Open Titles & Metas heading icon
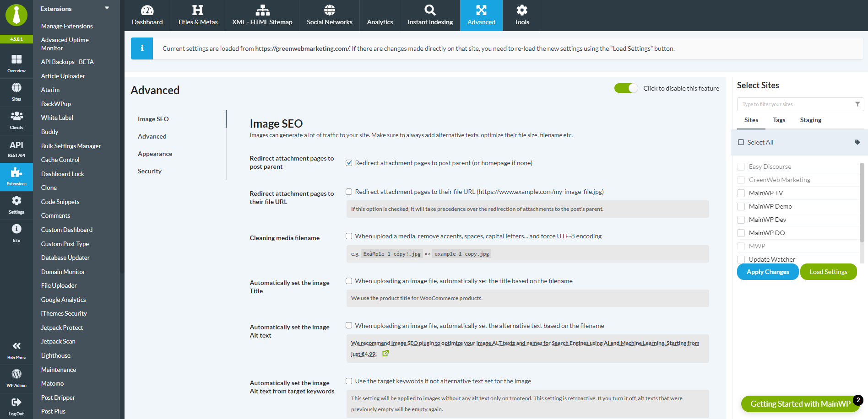The height and width of the screenshot is (419, 868). tap(198, 10)
